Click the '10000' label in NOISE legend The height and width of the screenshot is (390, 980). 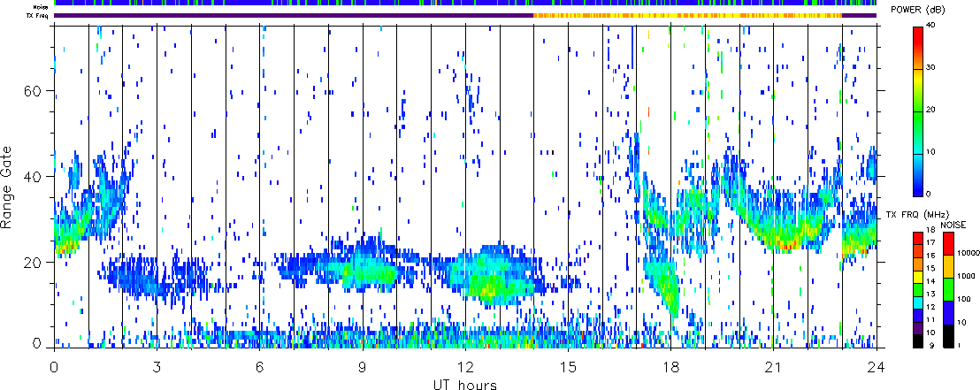pyautogui.click(x=969, y=253)
